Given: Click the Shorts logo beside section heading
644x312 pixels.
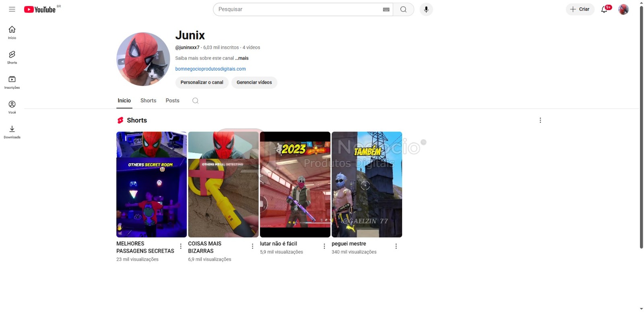Looking at the screenshot, I should click(x=120, y=120).
